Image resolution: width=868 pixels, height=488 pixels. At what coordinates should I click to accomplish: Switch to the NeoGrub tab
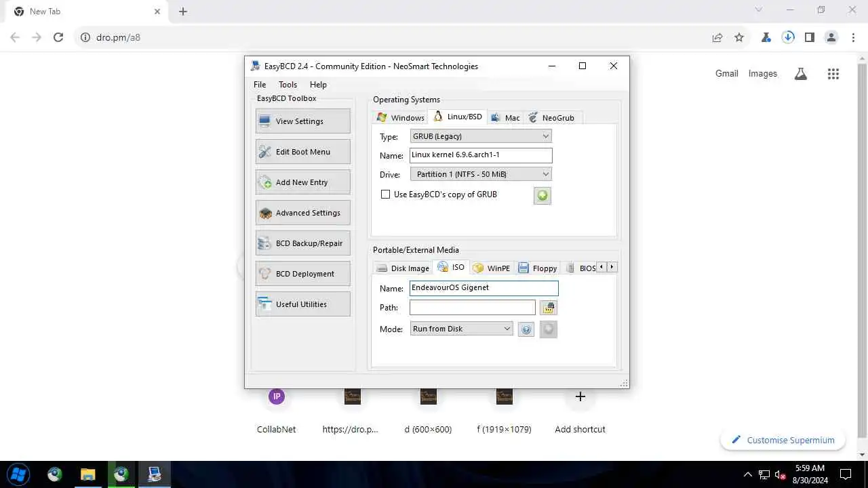[x=552, y=118]
